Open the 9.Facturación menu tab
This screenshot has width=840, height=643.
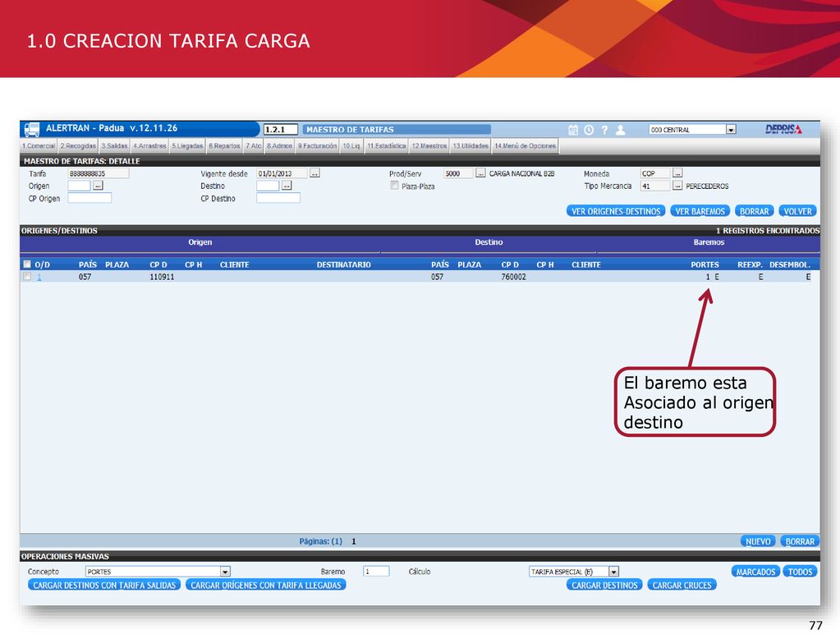coord(318,145)
